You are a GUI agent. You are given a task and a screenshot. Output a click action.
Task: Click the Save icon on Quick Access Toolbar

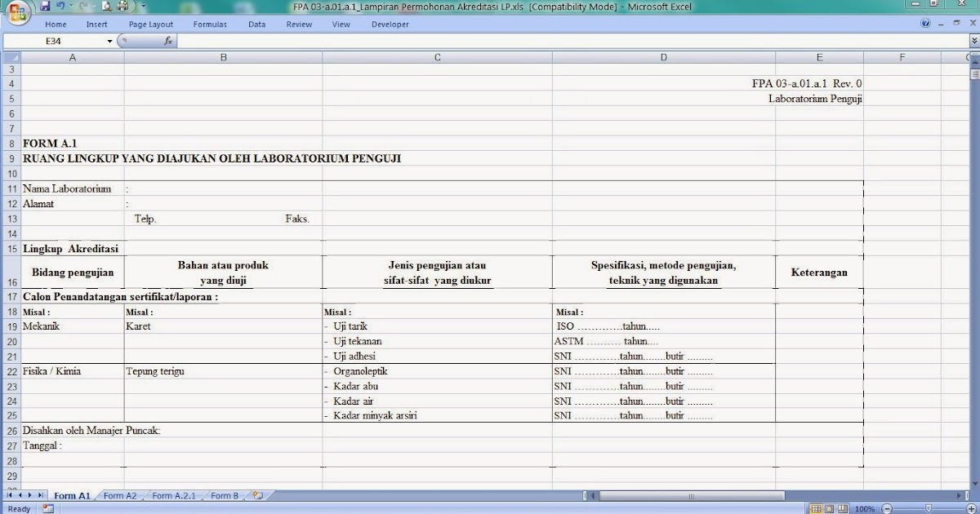[x=45, y=6]
